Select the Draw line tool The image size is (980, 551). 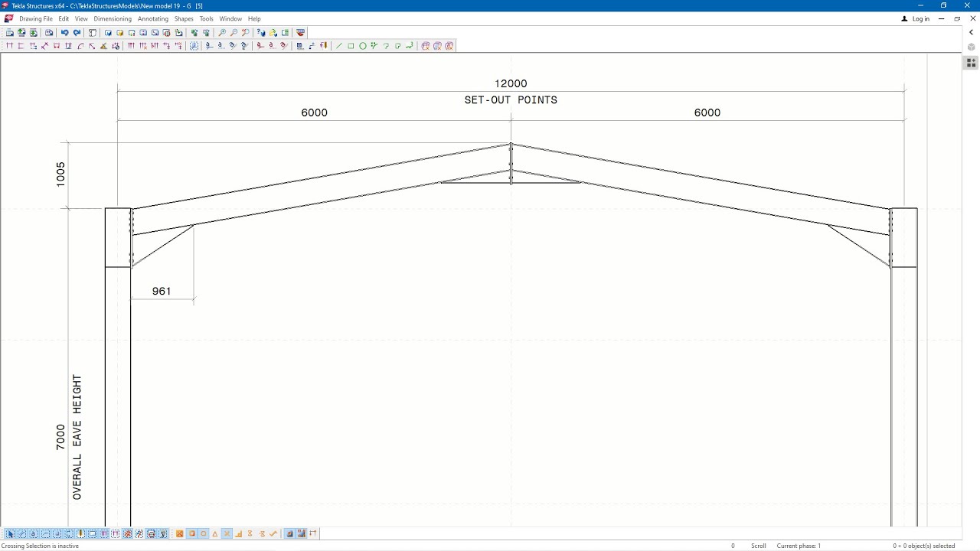pyautogui.click(x=339, y=46)
